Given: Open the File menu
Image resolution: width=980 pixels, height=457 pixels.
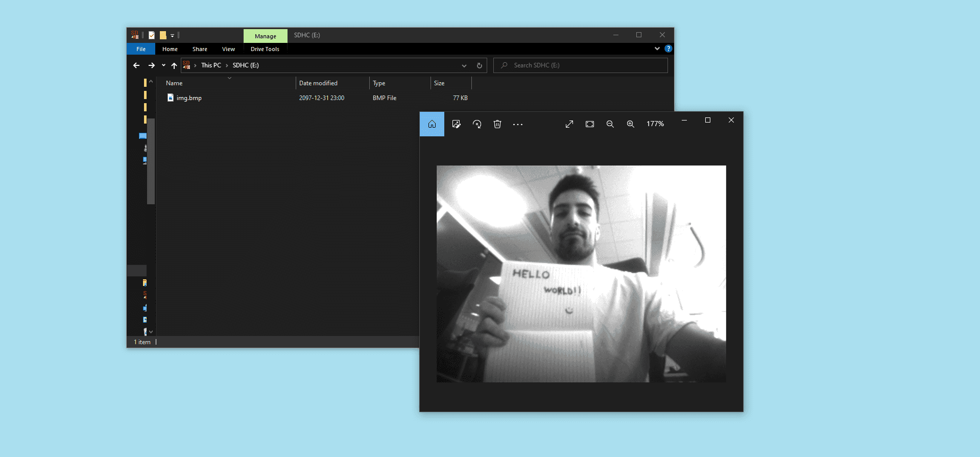Looking at the screenshot, I should point(141,49).
